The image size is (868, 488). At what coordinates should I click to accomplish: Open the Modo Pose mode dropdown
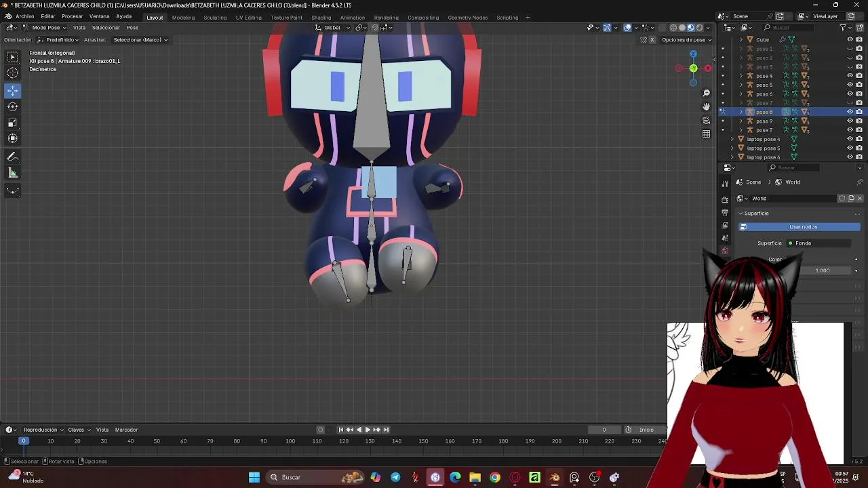[x=45, y=28]
